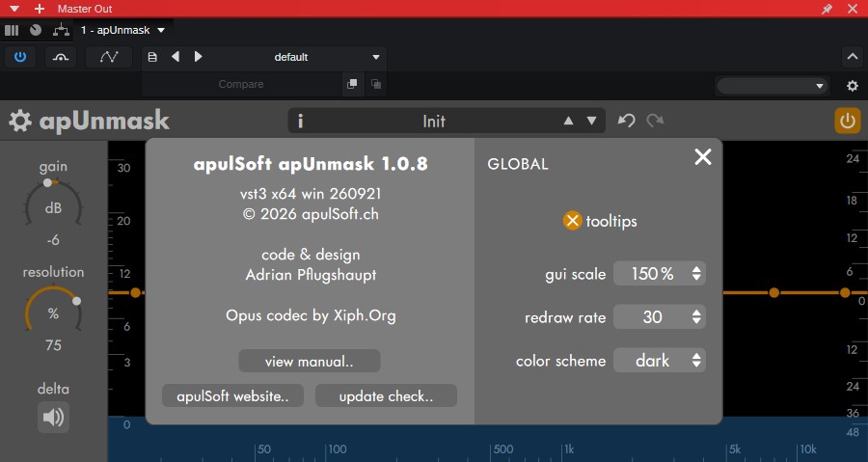Viewport: 868px width, 462px height.
Task: Open the apulSoft website.. link button
Action: 232,396
